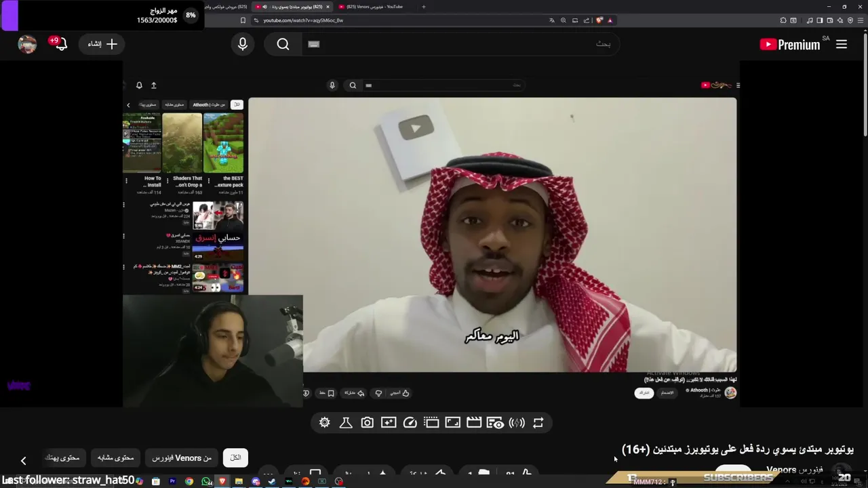Image resolution: width=868 pixels, height=488 pixels.
Task: Click the VPN shield icon in the browser toolbar
Action: tap(850, 20)
